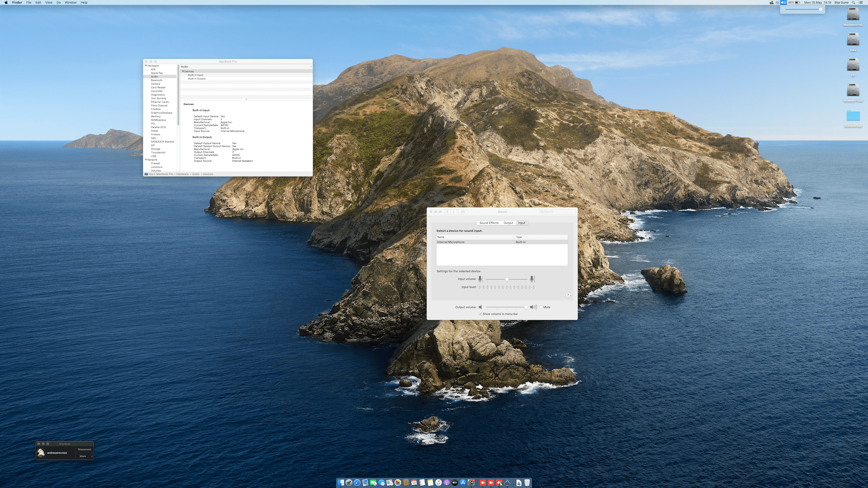Open the Window menu in menu bar
Image resolution: width=868 pixels, height=488 pixels.
(71, 3)
